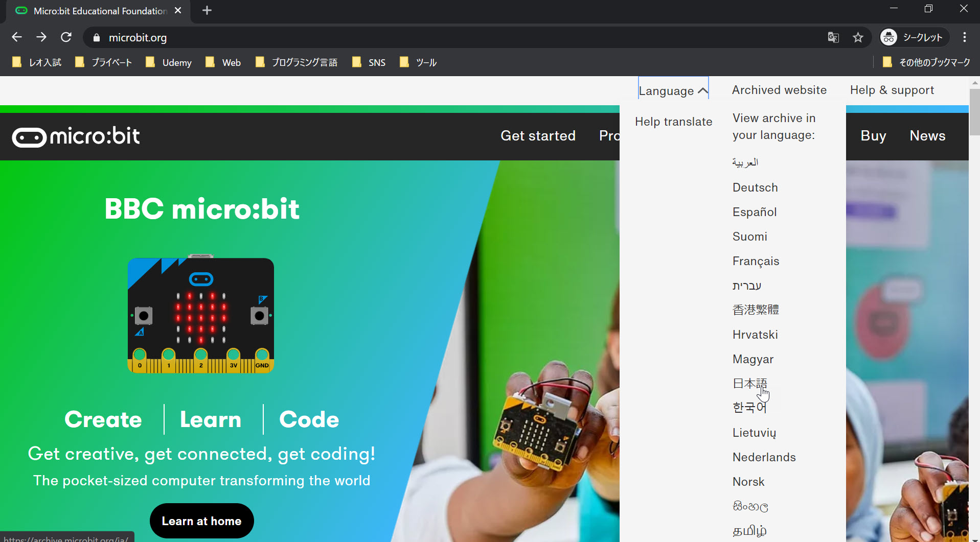Click the Learn heading text
Viewport: 980px width, 542px height.
(211, 419)
